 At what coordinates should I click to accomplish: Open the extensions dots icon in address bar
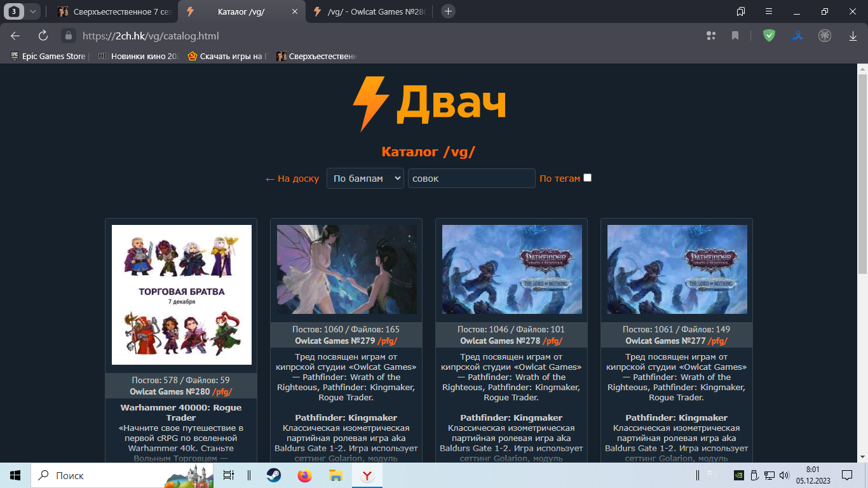click(x=711, y=36)
